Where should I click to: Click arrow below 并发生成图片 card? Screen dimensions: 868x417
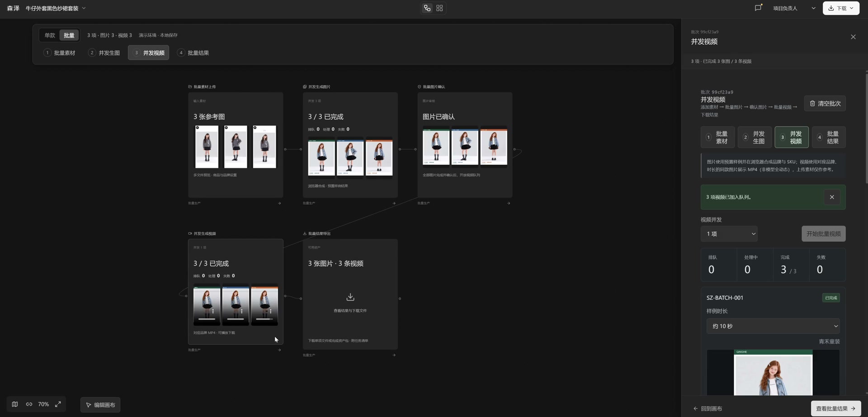tap(394, 204)
